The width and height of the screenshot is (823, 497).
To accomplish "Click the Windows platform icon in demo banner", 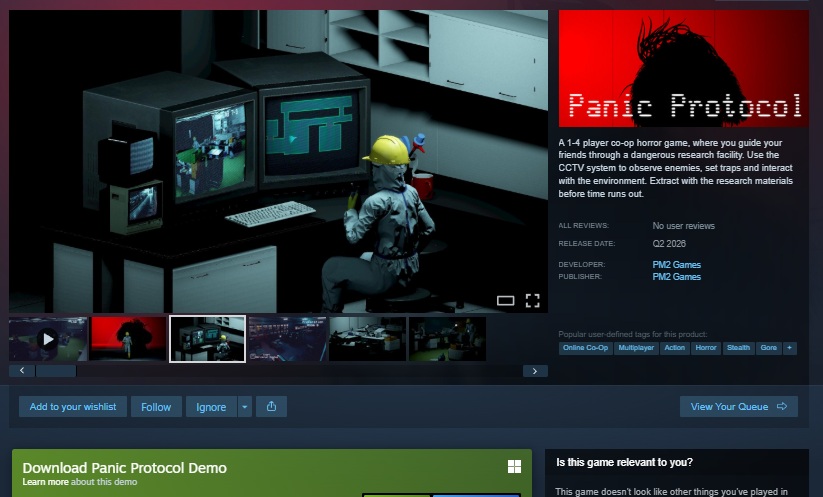I will coord(514,467).
